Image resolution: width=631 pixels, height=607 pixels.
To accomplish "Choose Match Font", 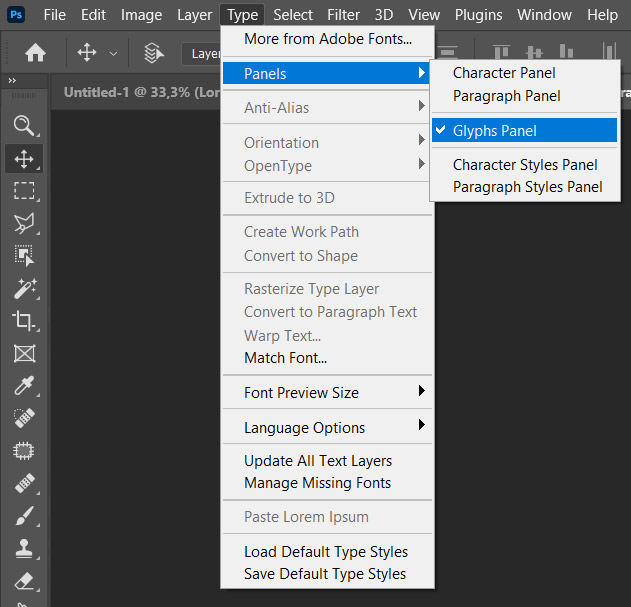I will point(327,357).
